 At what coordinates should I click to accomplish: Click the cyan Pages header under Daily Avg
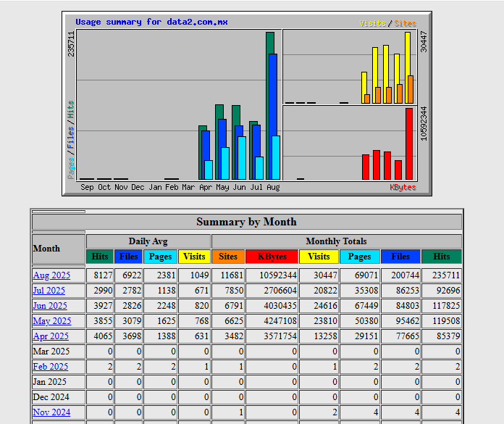[160, 257]
